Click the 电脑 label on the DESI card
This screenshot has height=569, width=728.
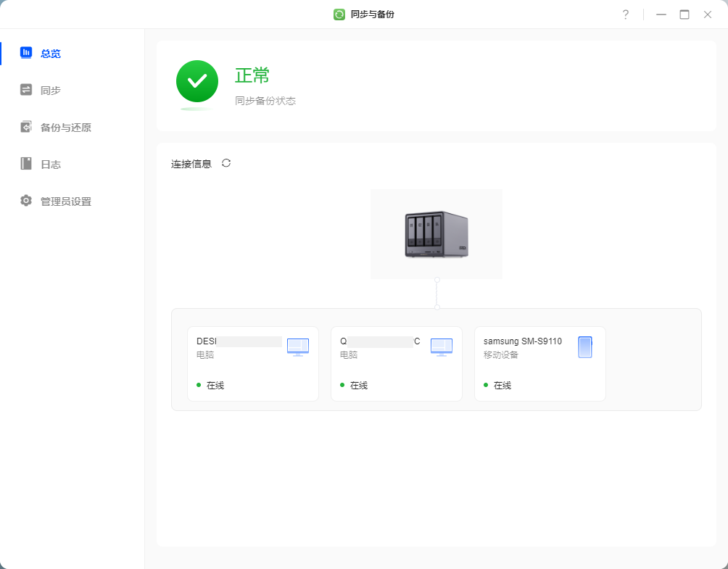click(204, 355)
